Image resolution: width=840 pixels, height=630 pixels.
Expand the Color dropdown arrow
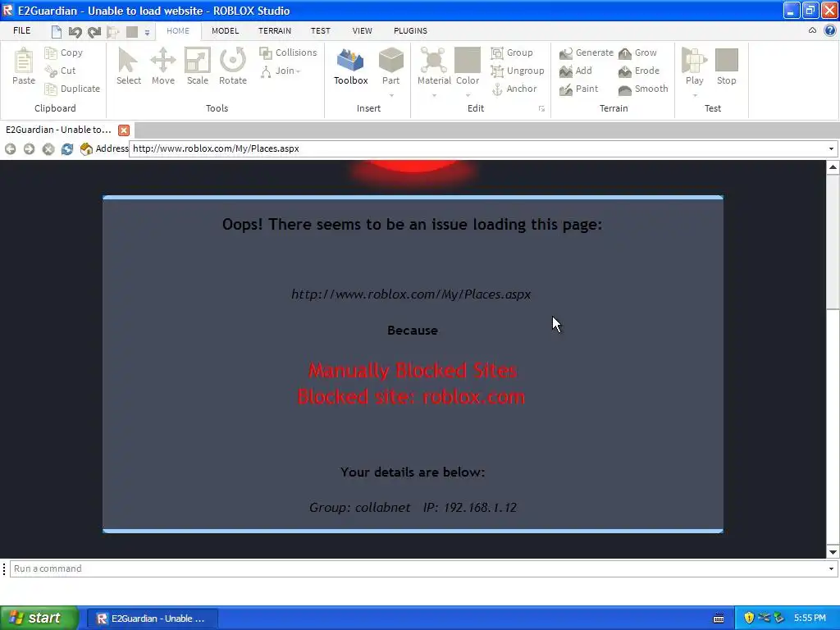click(x=468, y=95)
